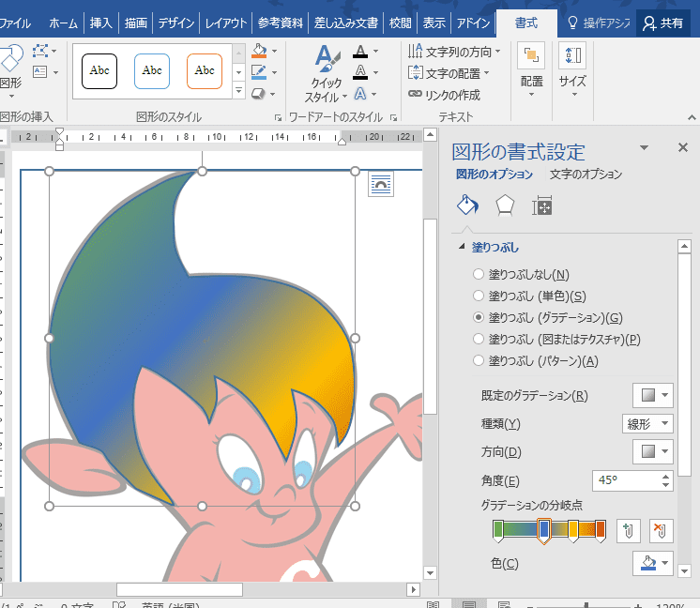Select the yellow gradient stop
700x608 pixels.
pyautogui.click(x=572, y=531)
